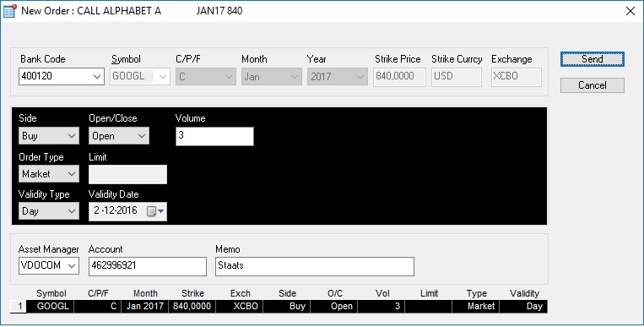644x327 pixels.
Task: Click the New Order window title icon
Action: (9, 11)
